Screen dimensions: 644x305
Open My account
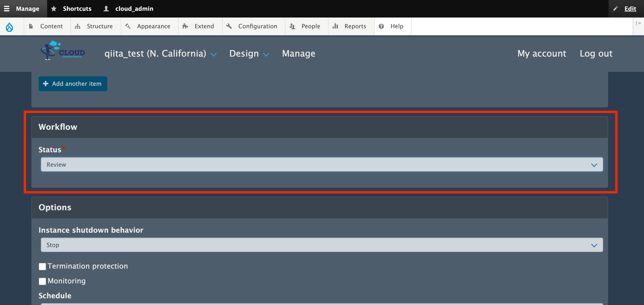[x=541, y=53]
